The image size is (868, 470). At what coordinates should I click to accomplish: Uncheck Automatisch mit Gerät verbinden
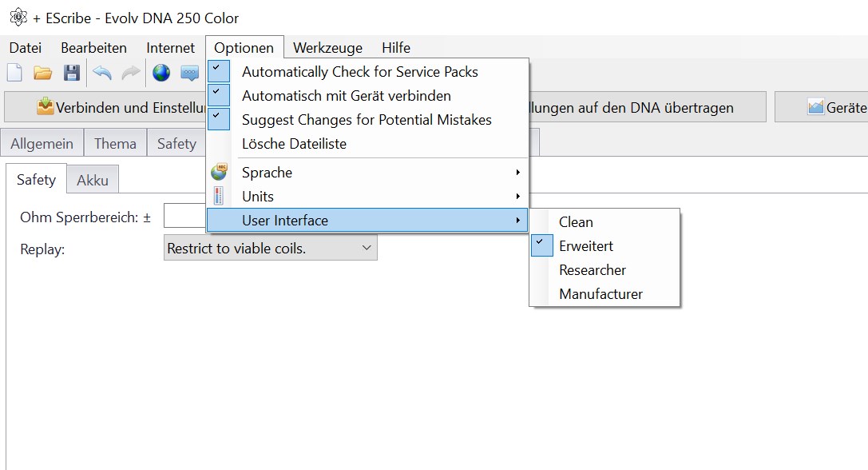[346, 96]
